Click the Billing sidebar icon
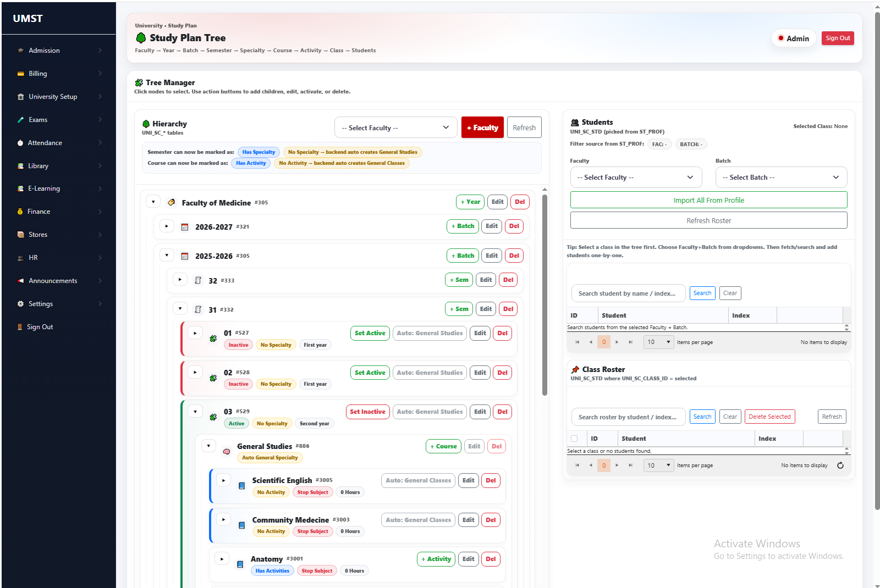 point(20,74)
